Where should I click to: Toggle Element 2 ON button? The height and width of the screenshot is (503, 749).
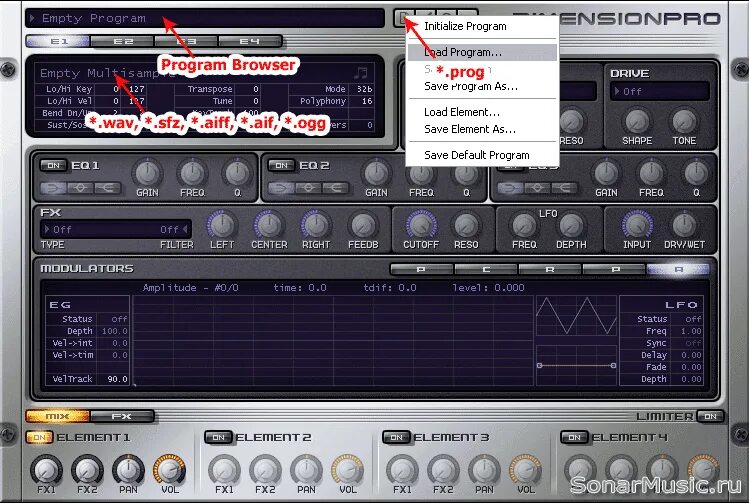point(218,437)
